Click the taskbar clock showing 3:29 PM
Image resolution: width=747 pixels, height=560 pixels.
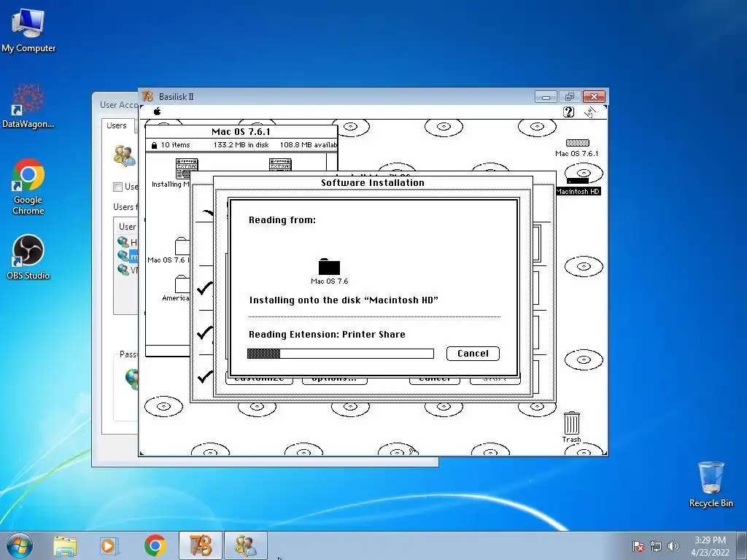[x=710, y=546]
